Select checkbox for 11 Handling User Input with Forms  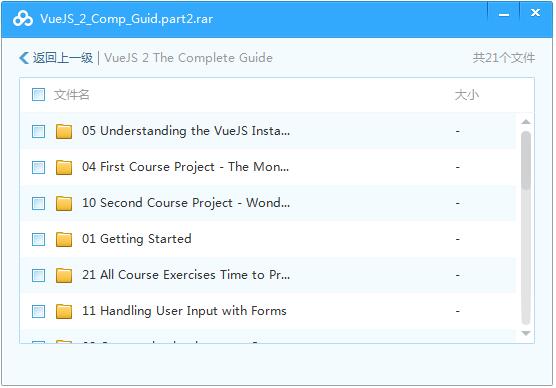(38, 311)
